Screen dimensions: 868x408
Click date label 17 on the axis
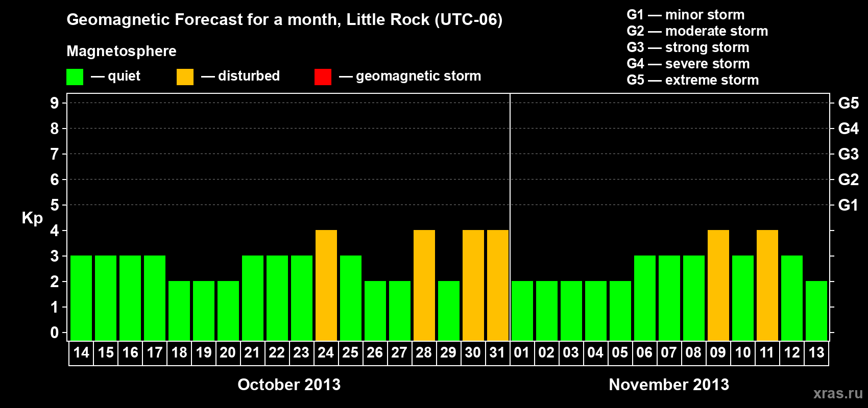[155, 352]
